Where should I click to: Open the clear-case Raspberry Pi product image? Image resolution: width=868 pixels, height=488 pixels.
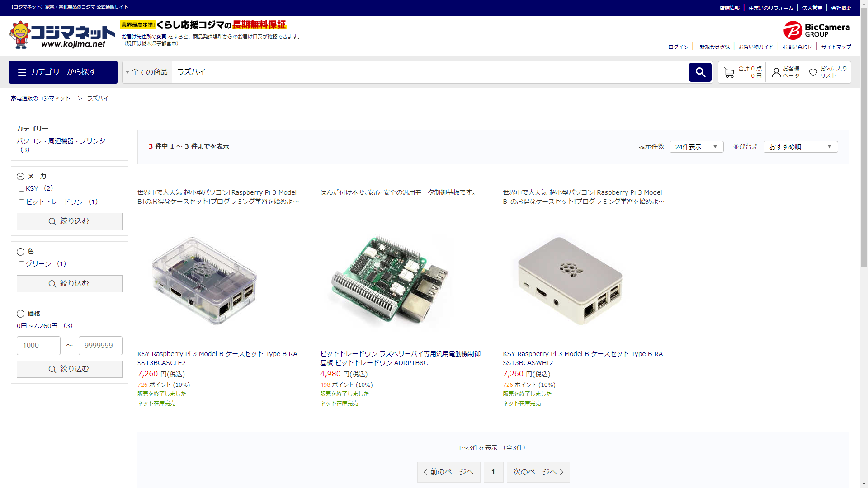click(x=205, y=280)
